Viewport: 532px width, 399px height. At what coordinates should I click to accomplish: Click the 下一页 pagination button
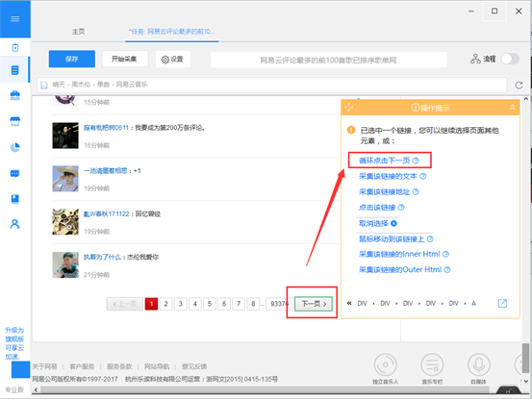click(x=314, y=304)
